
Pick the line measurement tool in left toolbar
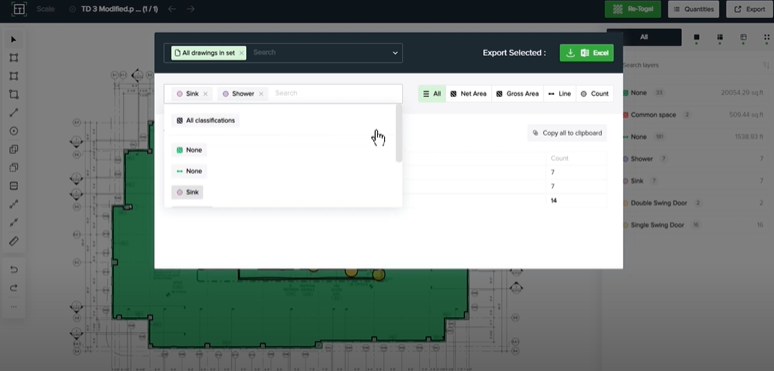14,112
